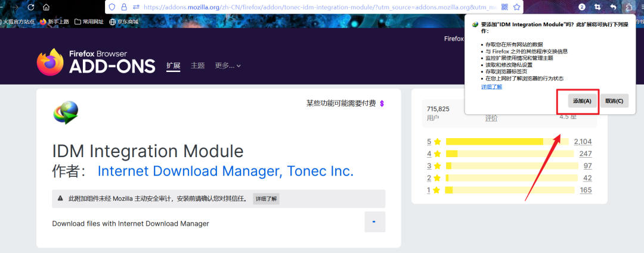The image size is (644, 253).
Task: Click the 2,104 five-star count
Action: [583, 142]
